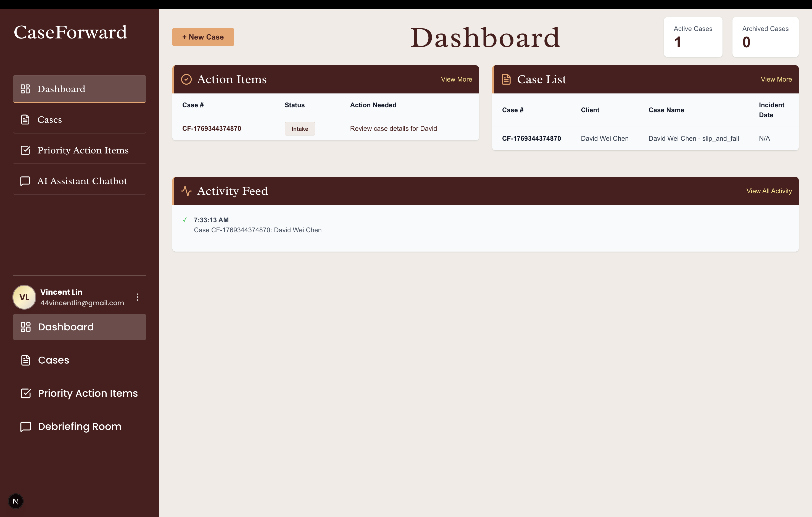Click the Dashboard grid icon in top sidebar
Viewport: 812px width, 517px height.
25,89
